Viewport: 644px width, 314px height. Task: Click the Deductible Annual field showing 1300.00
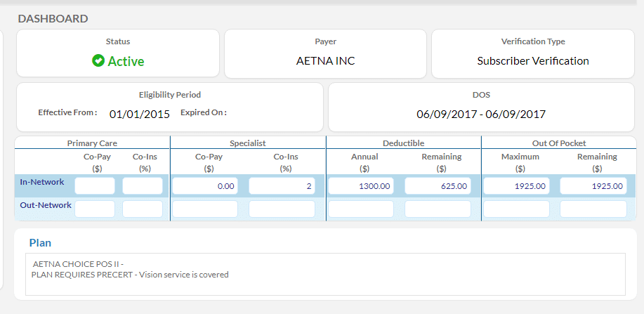click(361, 186)
